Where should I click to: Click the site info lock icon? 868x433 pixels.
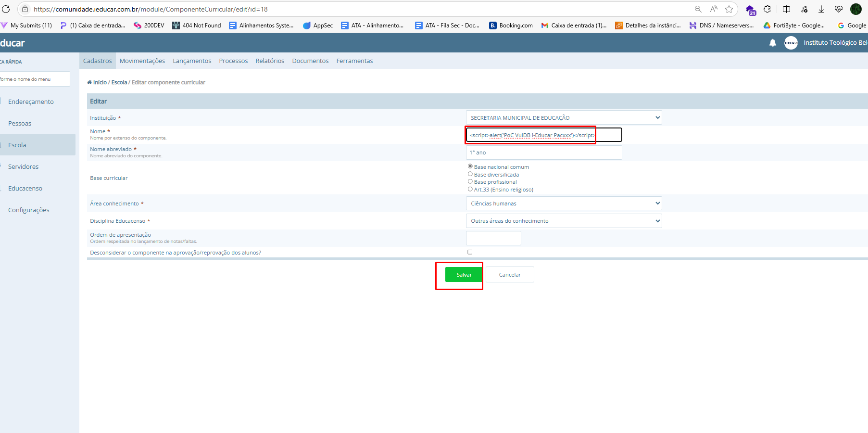tap(25, 9)
